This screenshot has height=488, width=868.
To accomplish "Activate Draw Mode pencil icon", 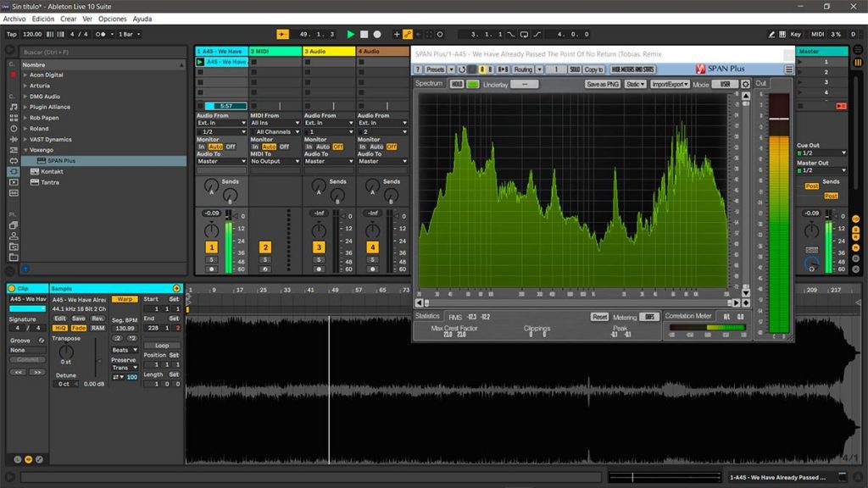I will [771, 34].
